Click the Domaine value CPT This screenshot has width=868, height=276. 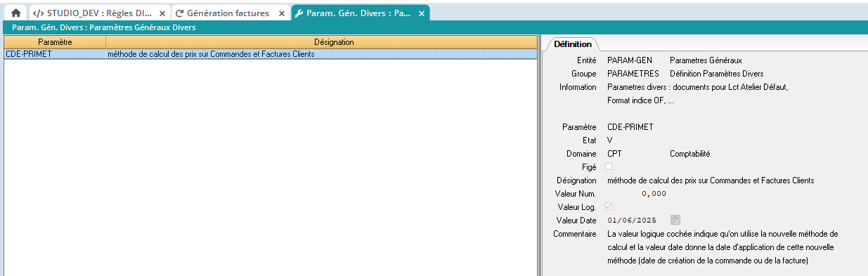pos(614,154)
